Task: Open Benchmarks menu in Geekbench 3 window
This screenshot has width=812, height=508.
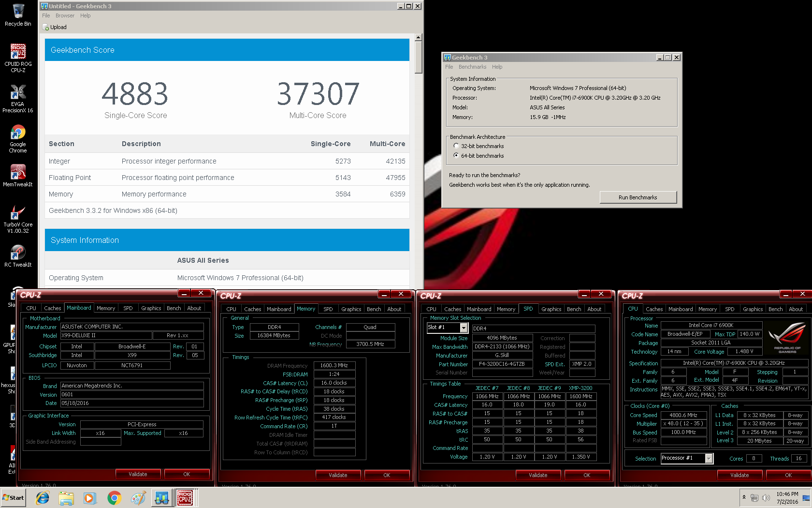Action: pyautogui.click(x=472, y=67)
